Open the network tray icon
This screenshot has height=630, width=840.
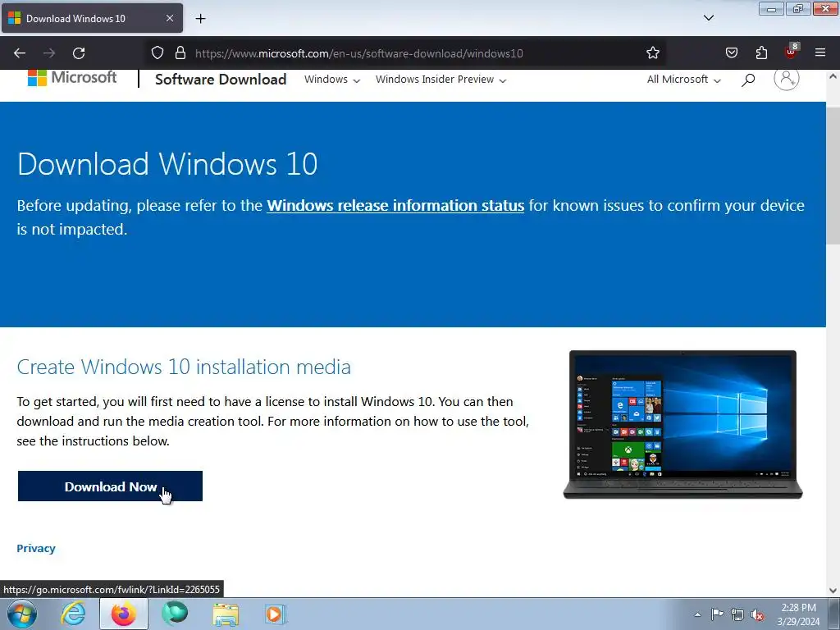(737, 615)
